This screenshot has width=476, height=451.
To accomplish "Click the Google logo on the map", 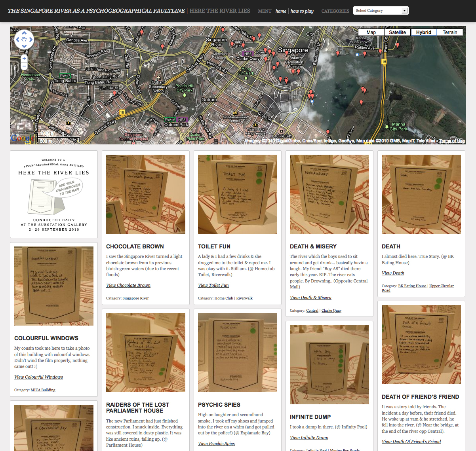I will (x=23, y=138).
